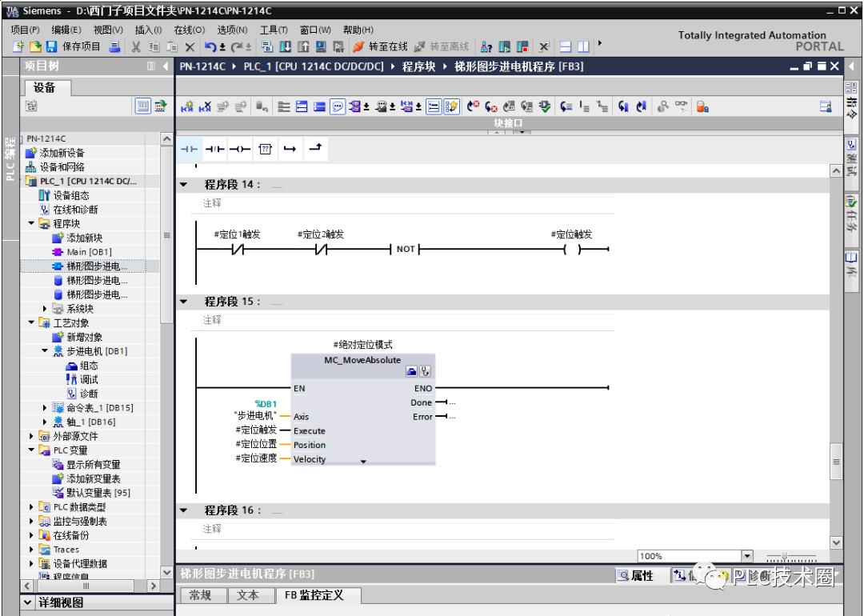Click the favorites star icon in editor toolbar
The image size is (864, 616).
coord(451,107)
